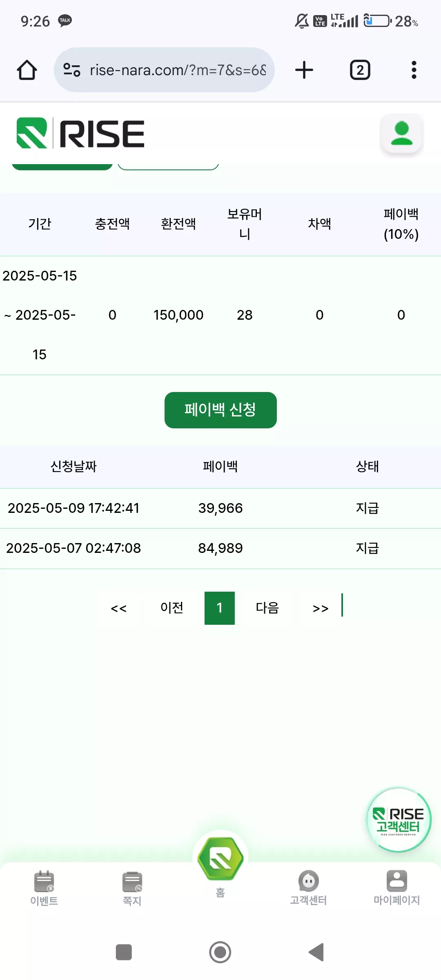Tap site settings icon in address bar
The width and height of the screenshot is (441, 980).
pyautogui.click(x=72, y=70)
